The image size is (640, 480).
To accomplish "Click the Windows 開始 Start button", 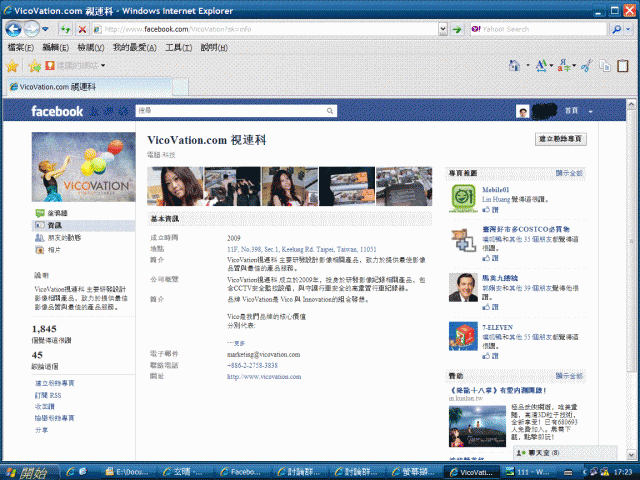I will coord(29,472).
